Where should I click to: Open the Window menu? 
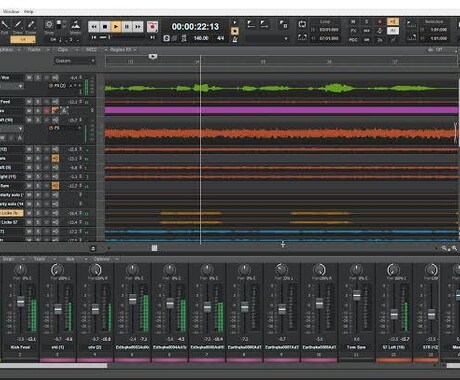click(x=11, y=12)
